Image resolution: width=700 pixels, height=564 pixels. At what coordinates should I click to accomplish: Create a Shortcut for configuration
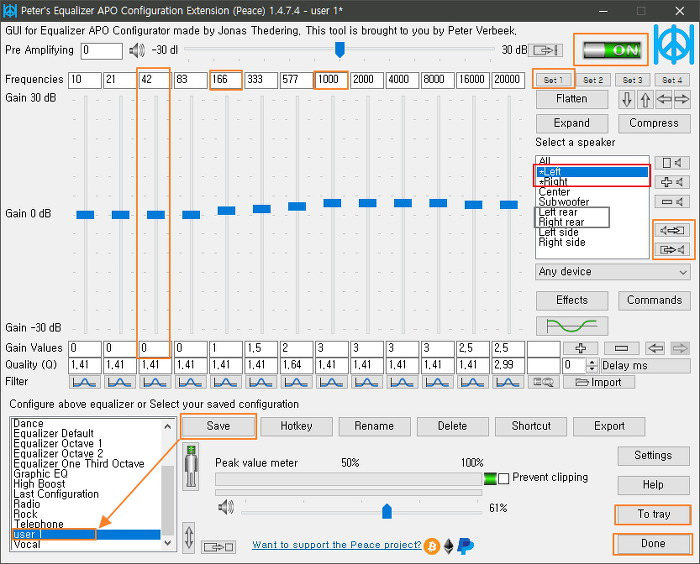tap(531, 426)
